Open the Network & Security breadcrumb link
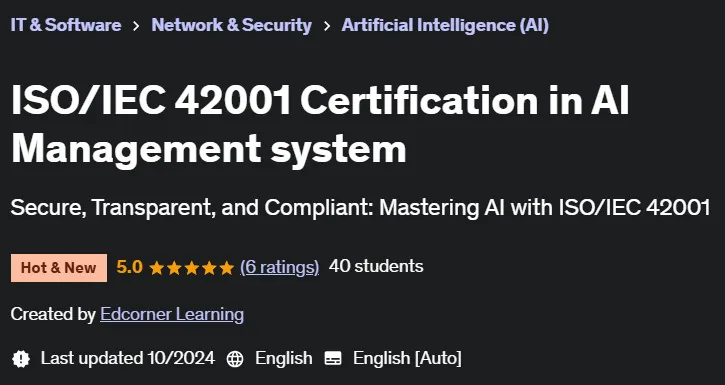 pos(231,25)
